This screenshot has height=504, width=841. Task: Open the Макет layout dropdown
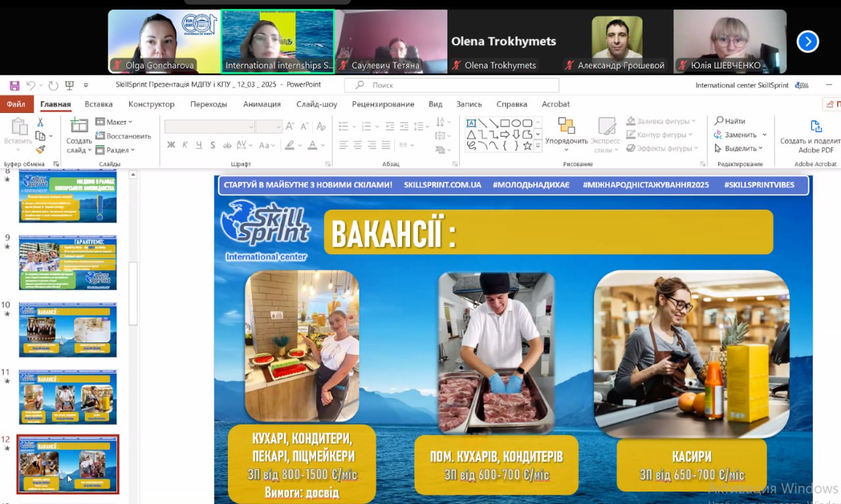click(x=114, y=122)
